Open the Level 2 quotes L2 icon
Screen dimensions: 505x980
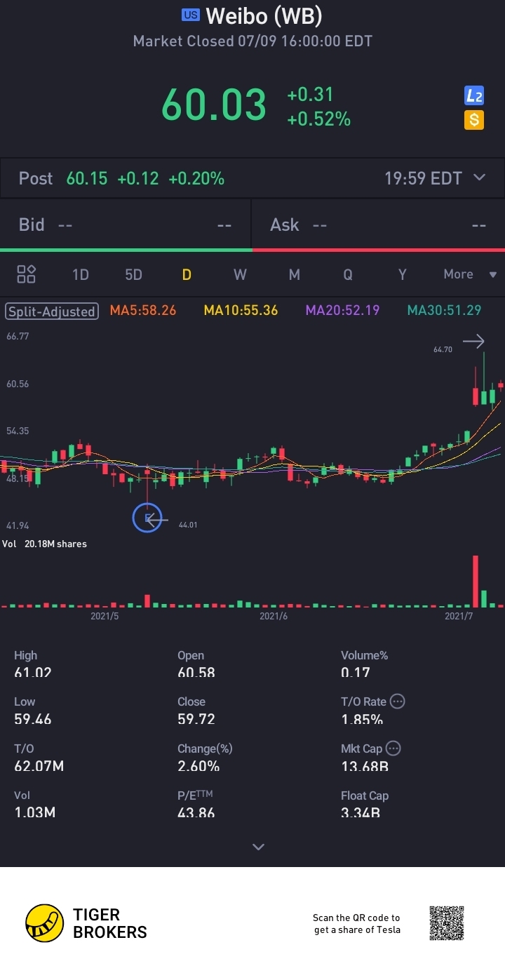pyautogui.click(x=474, y=96)
